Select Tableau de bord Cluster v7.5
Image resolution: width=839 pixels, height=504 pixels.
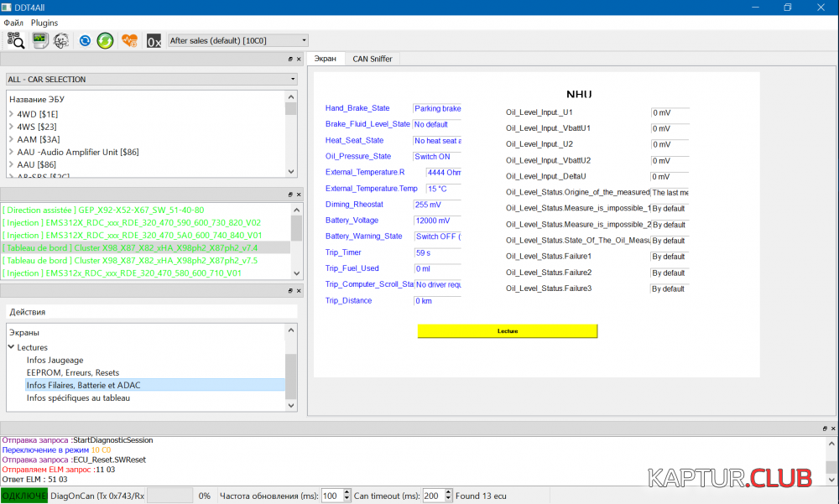coord(130,261)
